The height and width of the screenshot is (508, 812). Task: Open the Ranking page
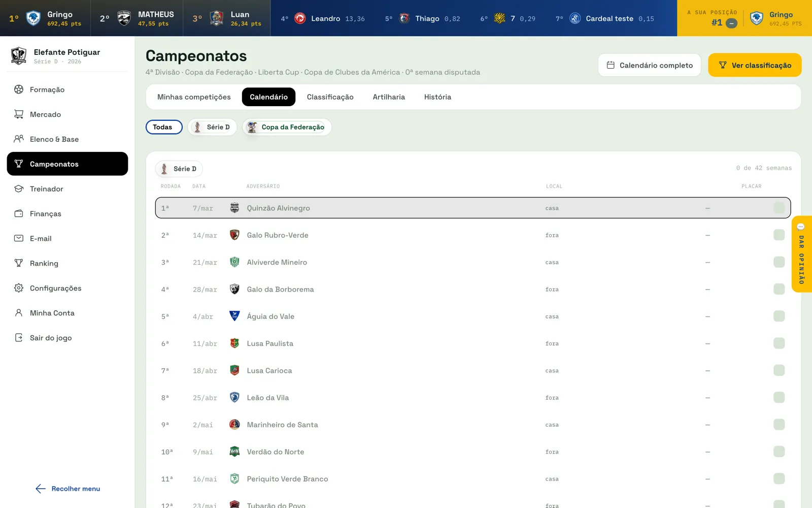[x=67, y=263]
